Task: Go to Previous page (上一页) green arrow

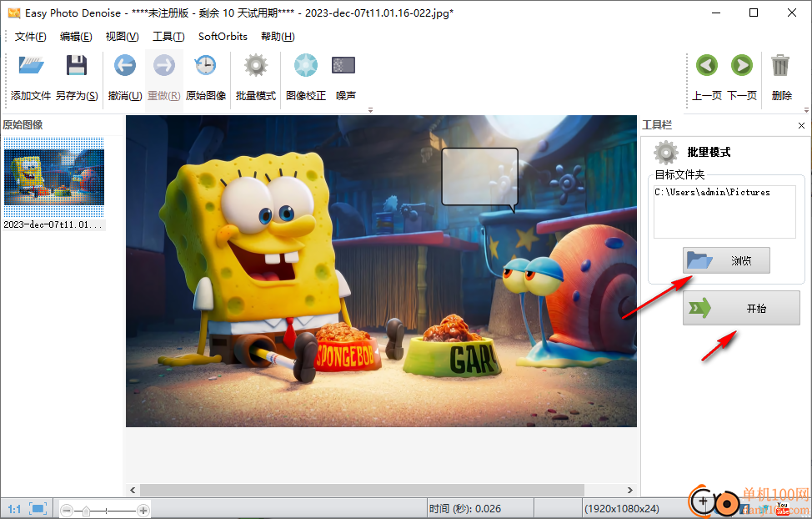Action: tap(707, 65)
